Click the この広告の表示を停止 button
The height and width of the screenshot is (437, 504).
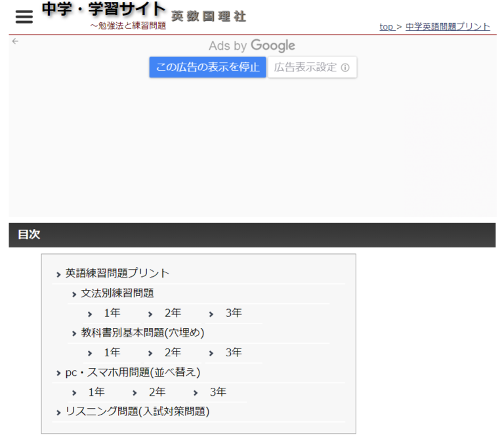[x=207, y=67]
